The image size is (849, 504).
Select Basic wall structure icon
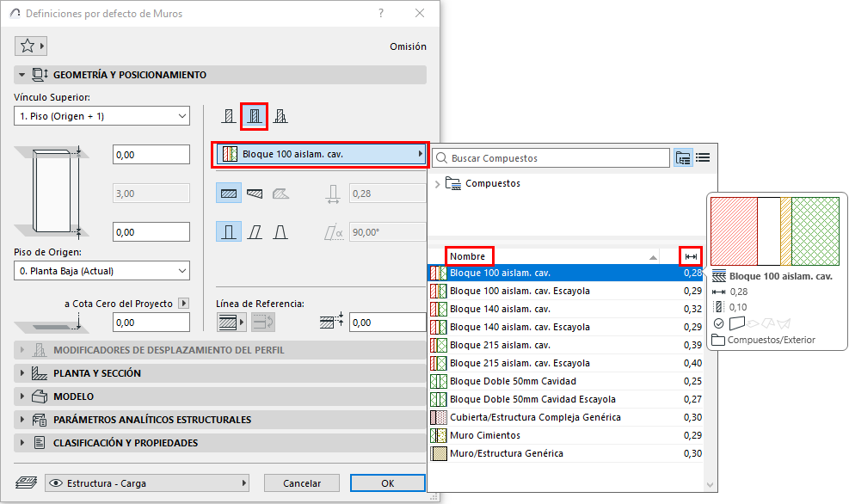tap(229, 116)
